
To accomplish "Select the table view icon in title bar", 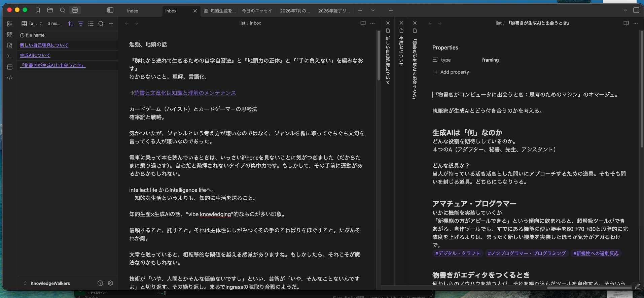I will tap(75, 10).
